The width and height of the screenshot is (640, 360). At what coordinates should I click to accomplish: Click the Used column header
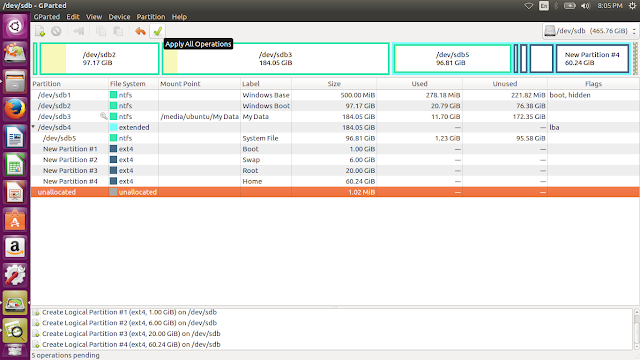(420, 84)
